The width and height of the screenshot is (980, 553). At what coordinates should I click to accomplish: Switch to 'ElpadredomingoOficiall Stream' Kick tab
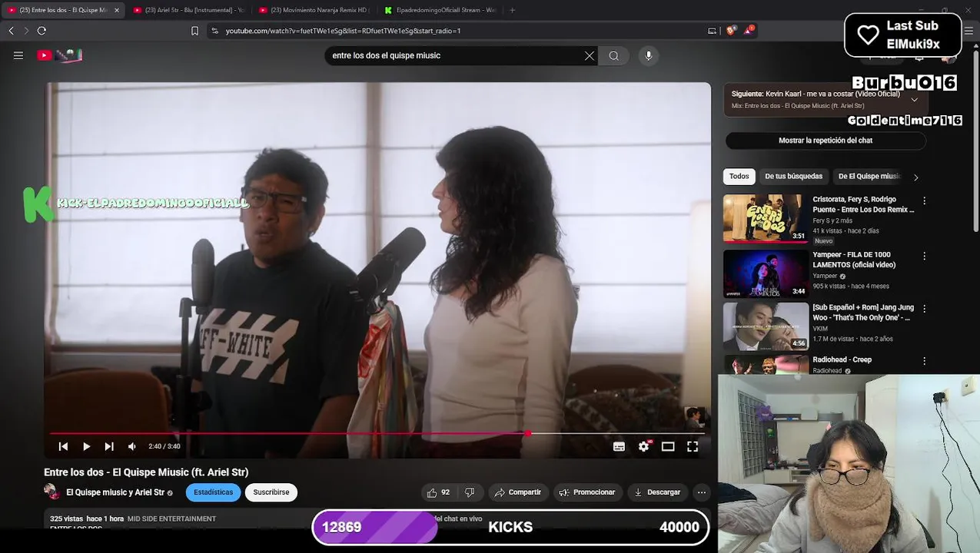tap(440, 10)
